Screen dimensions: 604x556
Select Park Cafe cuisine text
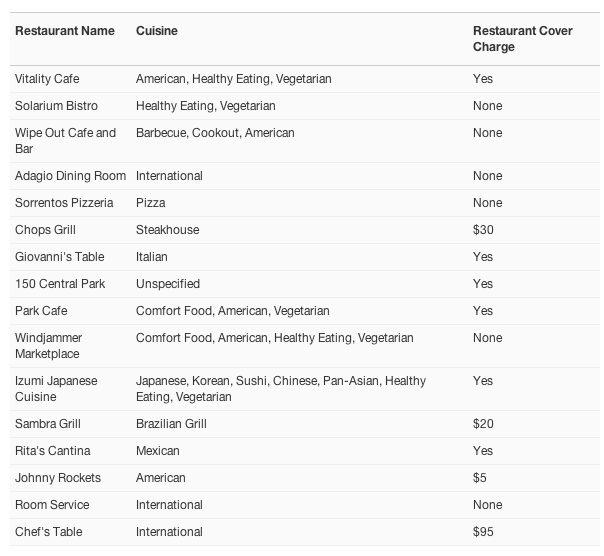[x=233, y=311]
